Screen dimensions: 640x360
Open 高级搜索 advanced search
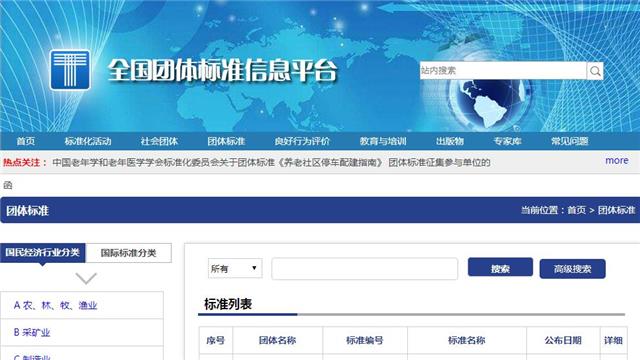[x=572, y=269]
